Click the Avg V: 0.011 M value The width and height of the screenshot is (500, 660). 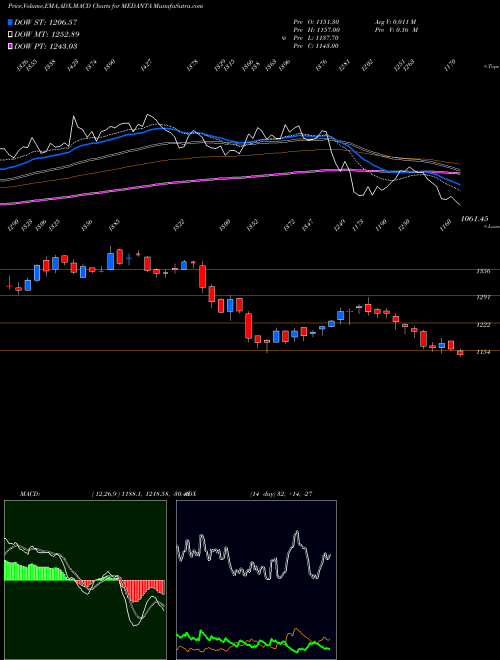click(x=395, y=22)
